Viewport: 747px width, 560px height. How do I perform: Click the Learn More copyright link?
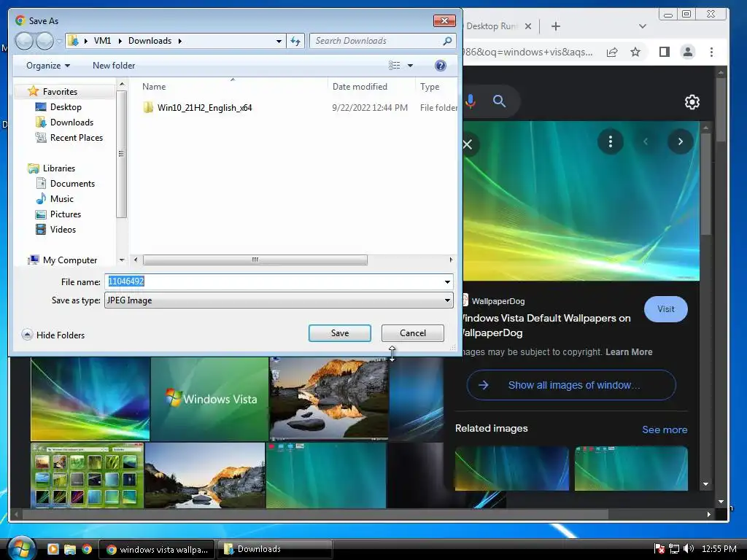click(x=629, y=352)
